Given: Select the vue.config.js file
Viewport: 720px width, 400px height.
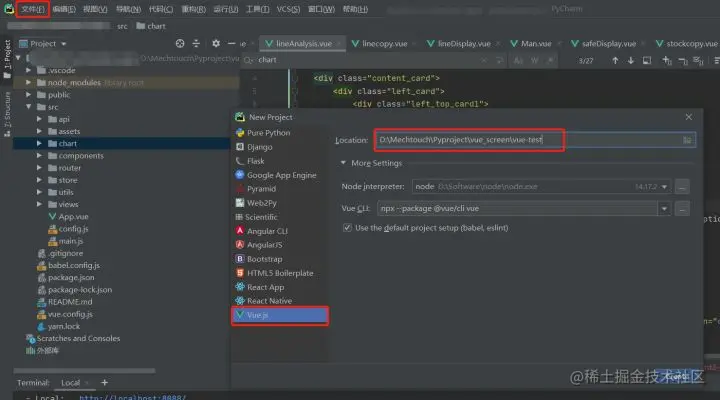Looking at the screenshot, I should (65, 314).
